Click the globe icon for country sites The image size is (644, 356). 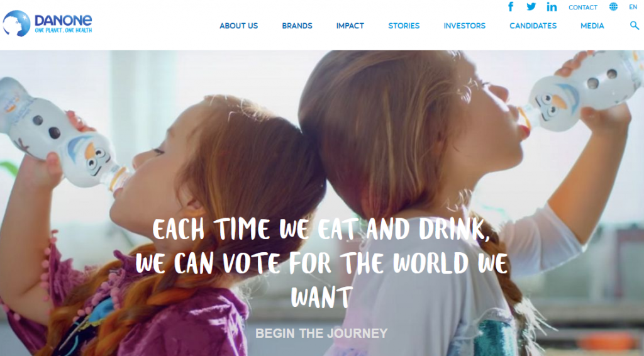(613, 6)
